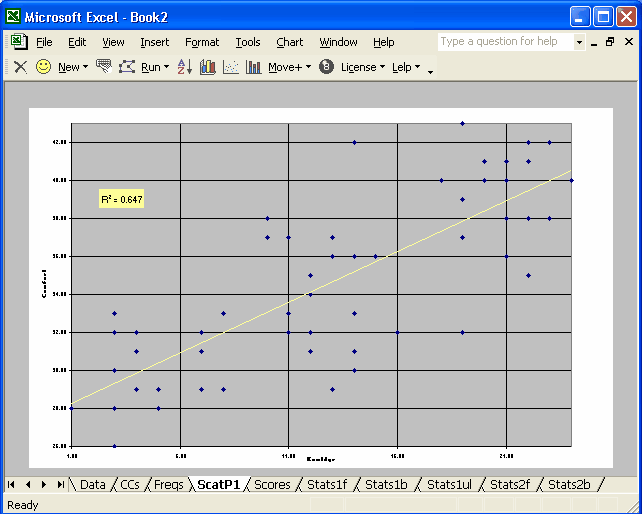Switch to the Data sheet tab

click(x=93, y=485)
